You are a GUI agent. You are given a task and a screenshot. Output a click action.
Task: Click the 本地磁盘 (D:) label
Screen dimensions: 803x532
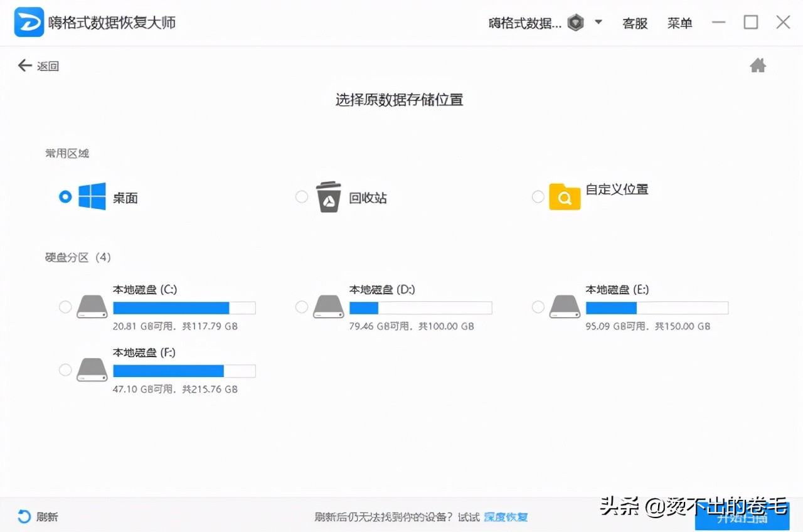click(x=382, y=289)
